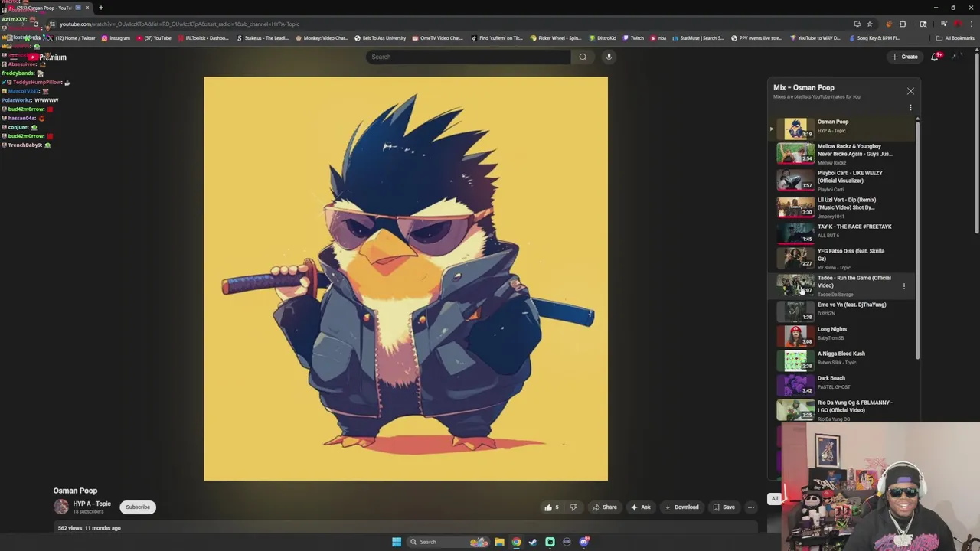Open Song Key & BPM Finder bookmark
Screen dimensions: 980x551
(874, 38)
